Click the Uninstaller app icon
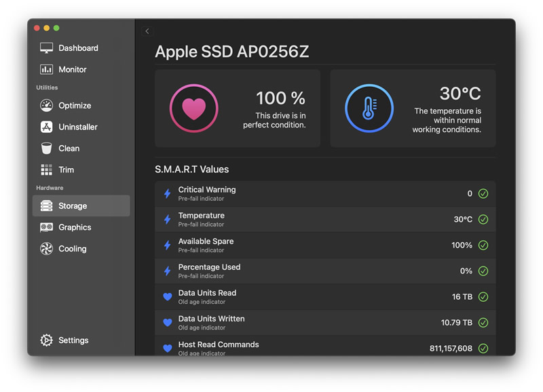The image size is (543, 392). (x=46, y=127)
